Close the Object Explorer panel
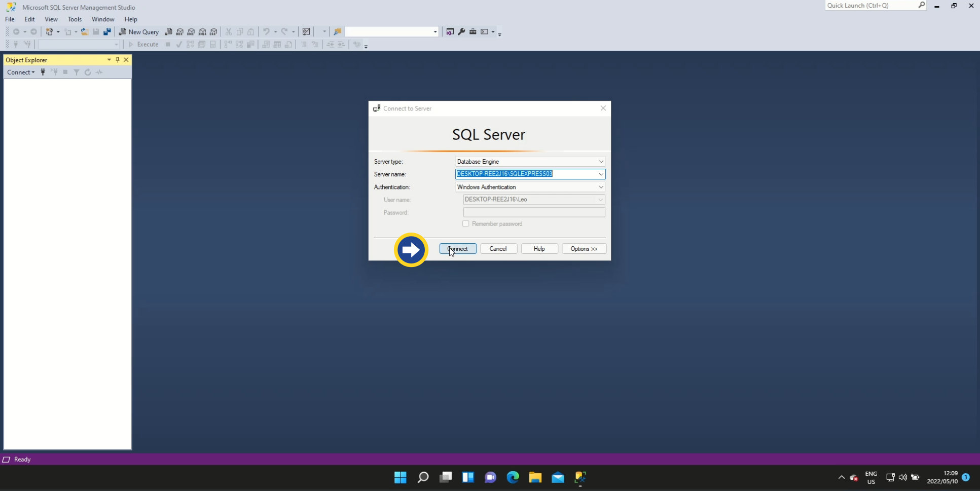This screenshot has width=980, height=491. coord(126,60)
